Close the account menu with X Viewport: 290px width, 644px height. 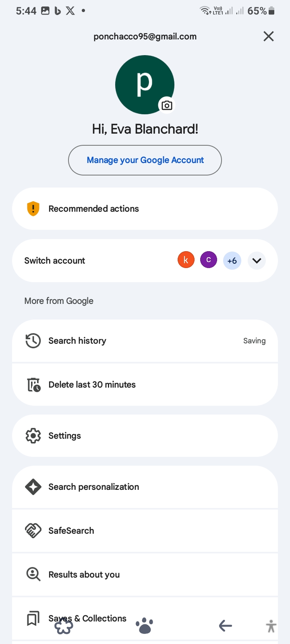(269, 36)
